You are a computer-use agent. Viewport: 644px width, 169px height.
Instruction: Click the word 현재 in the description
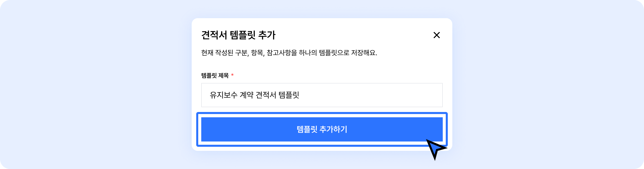click(207, 53)
